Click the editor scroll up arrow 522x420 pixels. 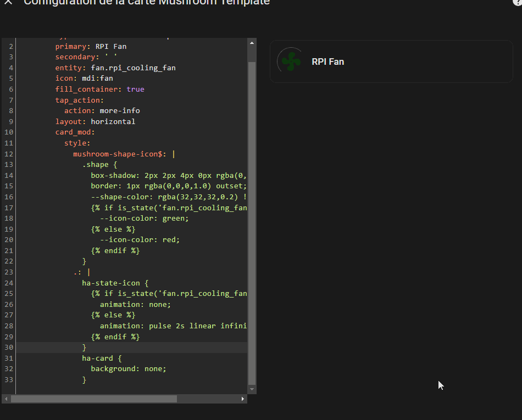252,43
